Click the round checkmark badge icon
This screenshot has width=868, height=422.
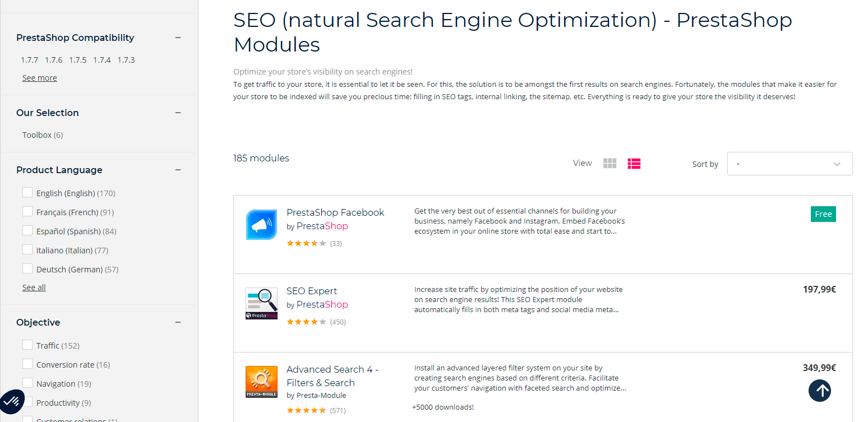pos(12,401)
